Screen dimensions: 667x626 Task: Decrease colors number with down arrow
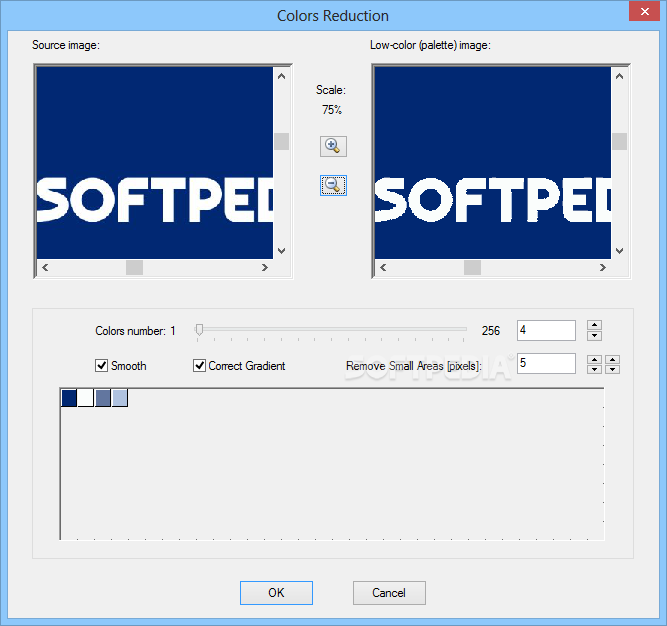pyautogui.click(x=594, y=336)
